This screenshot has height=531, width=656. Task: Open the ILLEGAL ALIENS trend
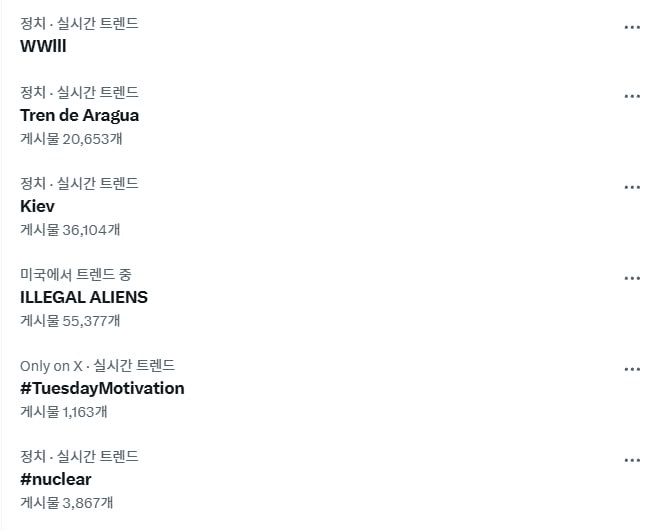(84, 297)
